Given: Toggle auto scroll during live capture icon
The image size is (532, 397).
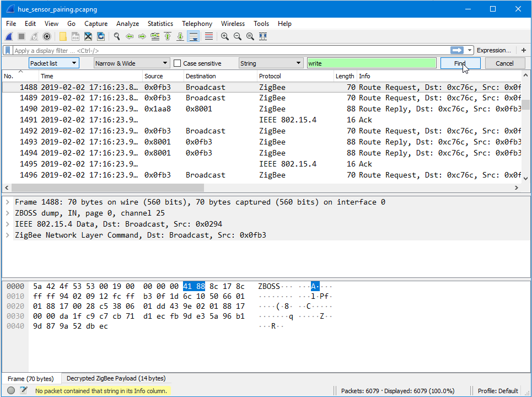Looking at the screenshot, I should (193, 36).
